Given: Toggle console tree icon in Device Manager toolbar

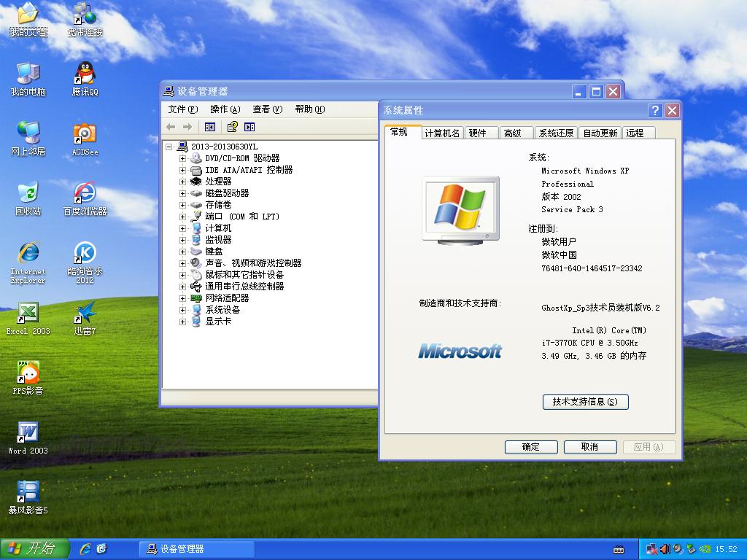Looking at the screenshot, I should tap(209, 127).
